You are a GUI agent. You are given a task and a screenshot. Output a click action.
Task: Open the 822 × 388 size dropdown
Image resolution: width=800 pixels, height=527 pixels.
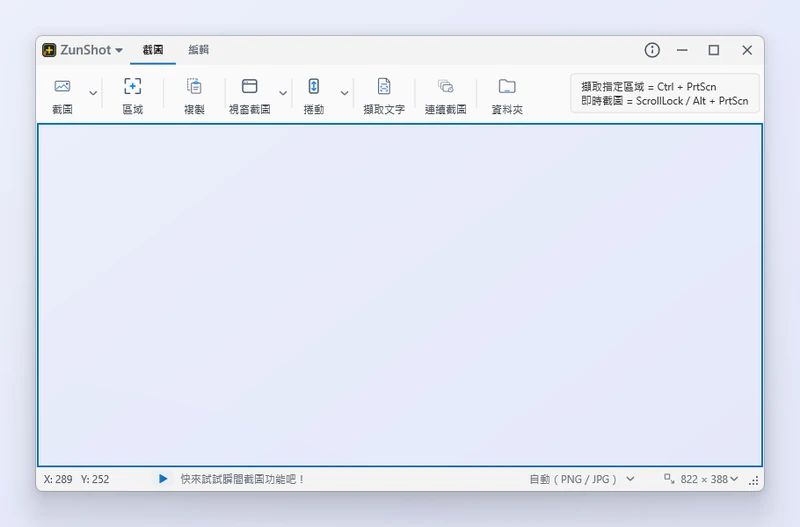(x=709, y=480)
